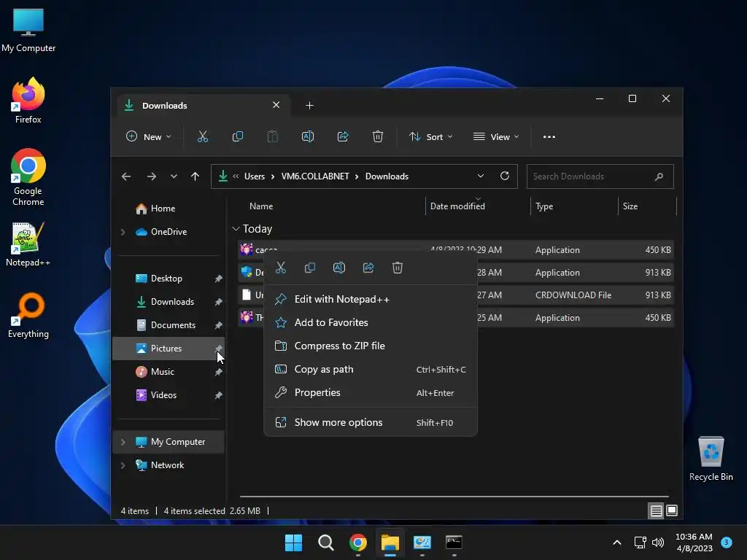The width and height of the screenshot is (747, 560).
Task: Click the horizontal scrollbar in file list
Action: 454,496
